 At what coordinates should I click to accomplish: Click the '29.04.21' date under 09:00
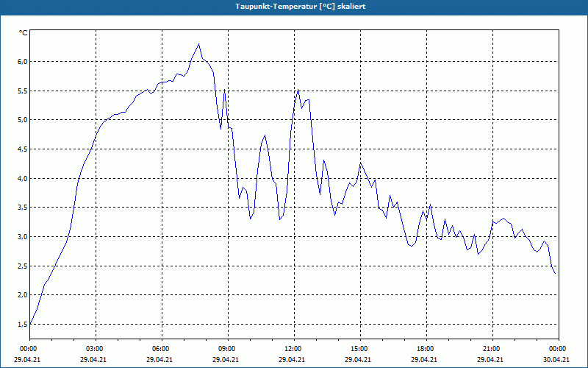(226, 360)
